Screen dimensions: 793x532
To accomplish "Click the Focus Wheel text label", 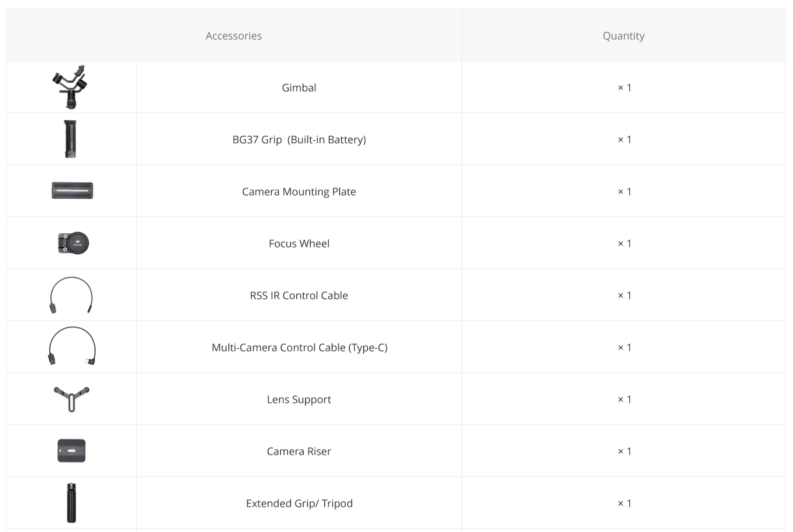I will (x=299, y=244).
